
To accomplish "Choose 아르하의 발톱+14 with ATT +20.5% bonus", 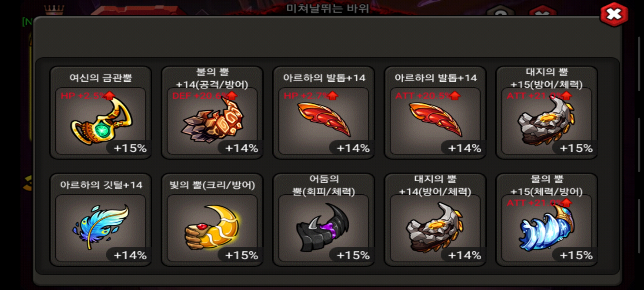I will click(x=435, y=113).
